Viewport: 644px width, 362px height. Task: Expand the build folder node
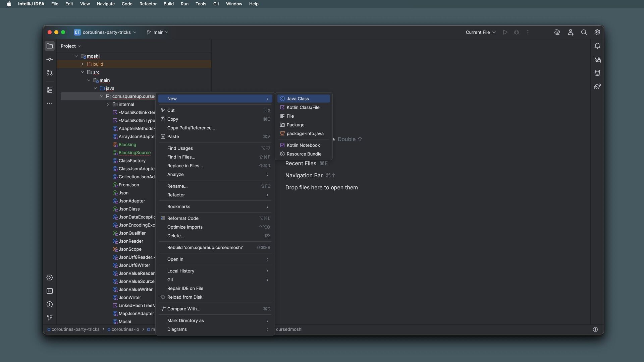point(83,64)
